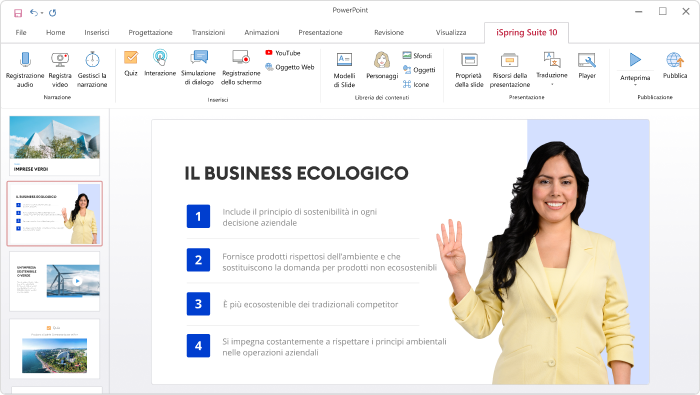700x395 pixels.
Task: Switch to the Home ribbon tab
Action: [55, 33]
